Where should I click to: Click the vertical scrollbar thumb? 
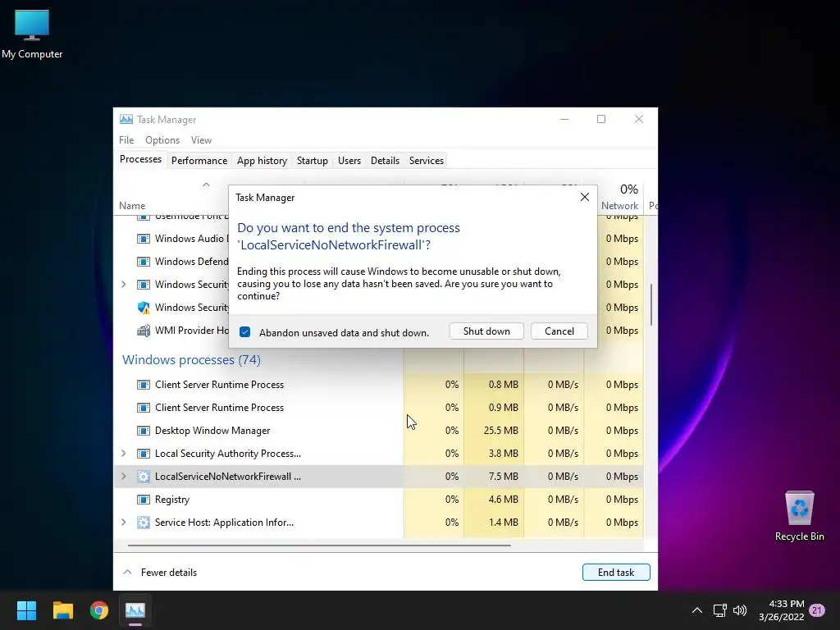(x=651, y=304)
